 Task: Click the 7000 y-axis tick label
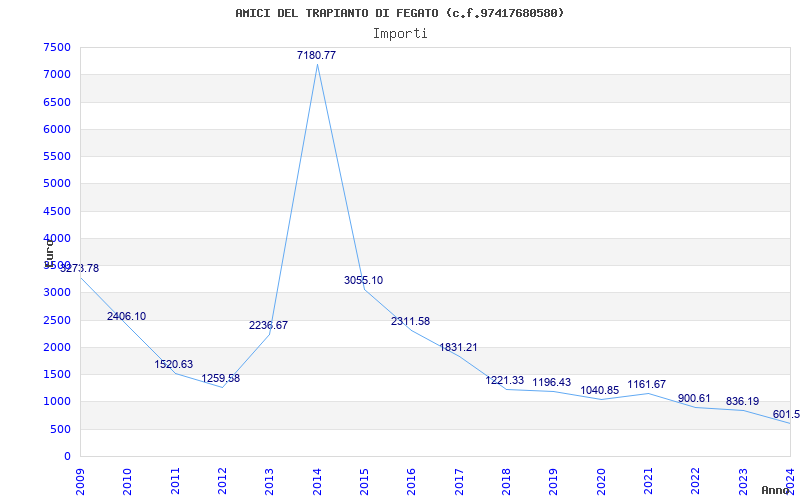(x=57, y=74)
